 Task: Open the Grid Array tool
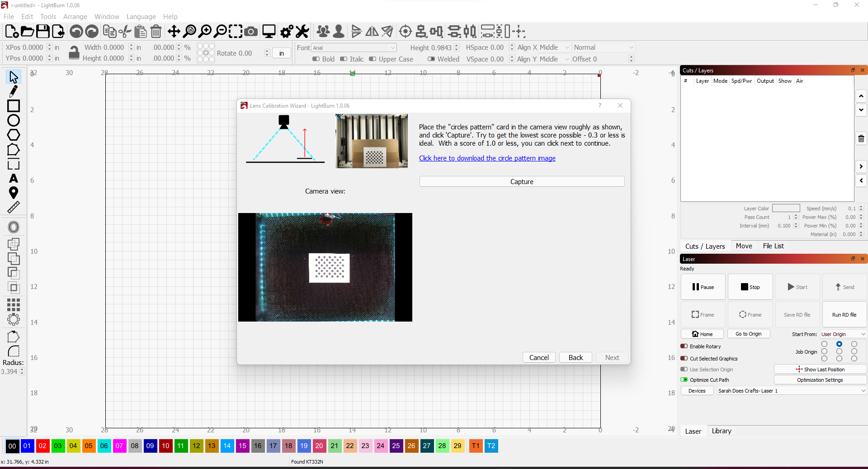[14, 304]
